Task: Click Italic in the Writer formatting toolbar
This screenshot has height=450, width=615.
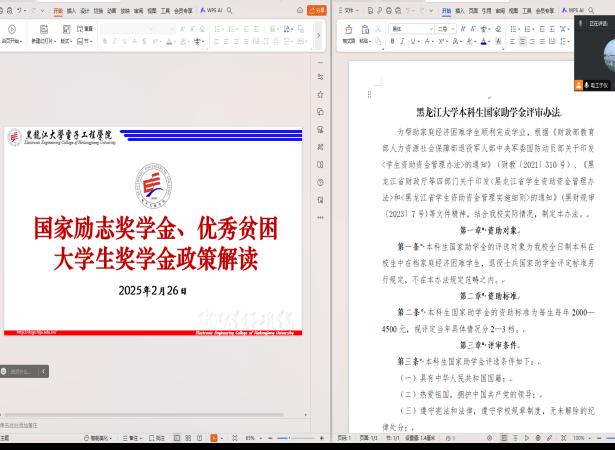Action: [x=402, y=42]
